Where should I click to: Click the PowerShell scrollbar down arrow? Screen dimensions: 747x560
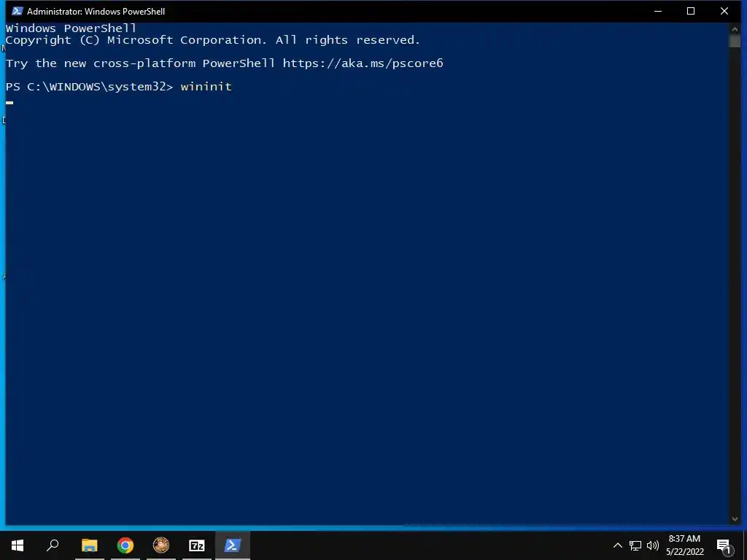pos(734,519)
